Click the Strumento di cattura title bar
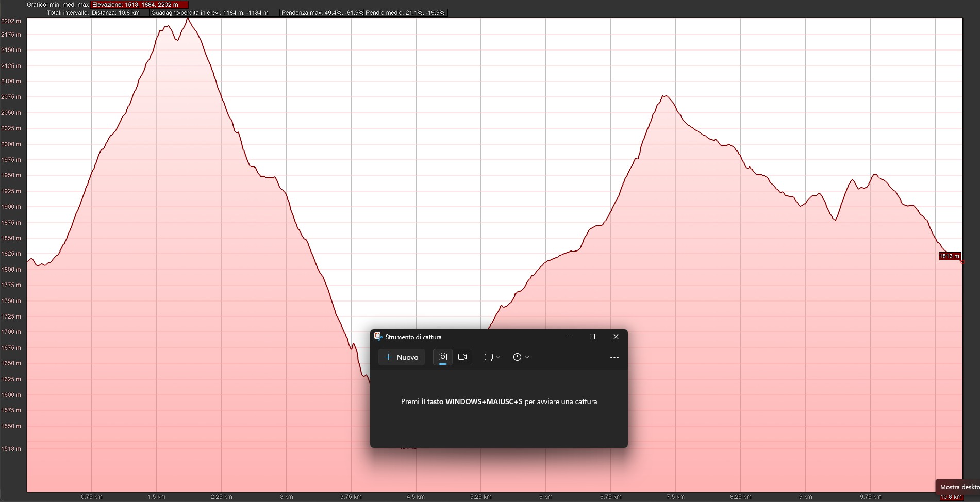The image size is (980, 502). 490,337
